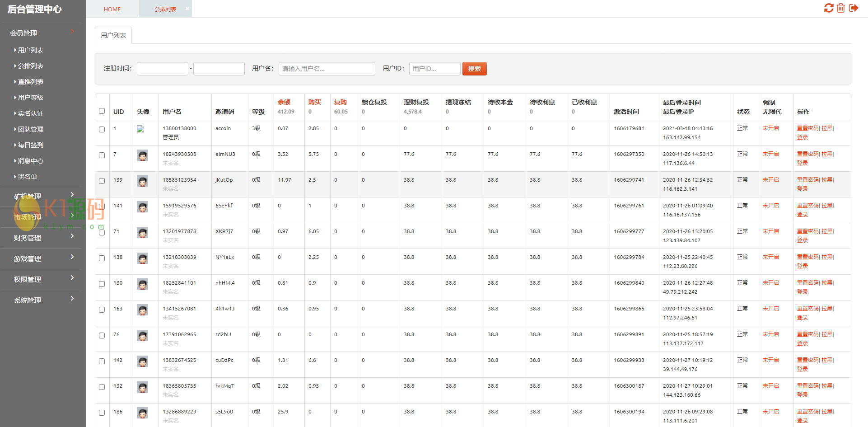Check the checkbox for UID 139 row
The image size is (868, 427).
(x=102, y=181)
